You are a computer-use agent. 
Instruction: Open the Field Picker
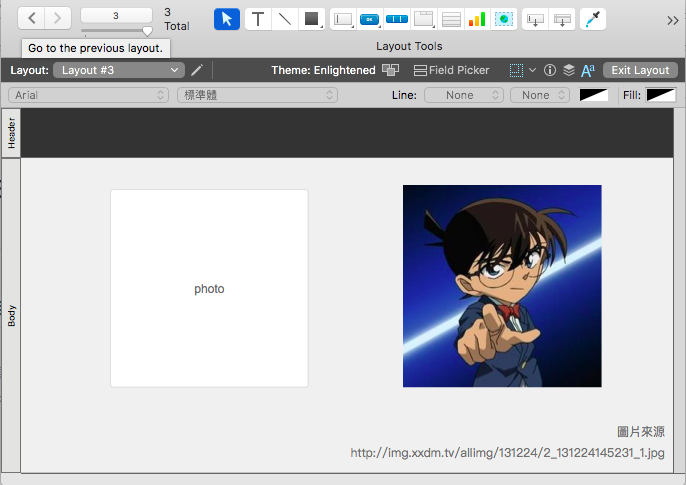[x=452, y=70]
